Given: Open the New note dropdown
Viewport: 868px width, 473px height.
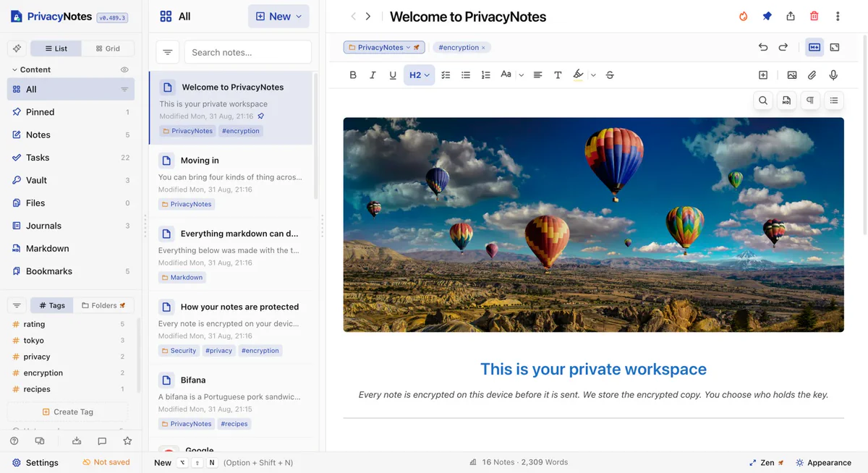Looking at the screenshot, I should click(x=278, y=17).
